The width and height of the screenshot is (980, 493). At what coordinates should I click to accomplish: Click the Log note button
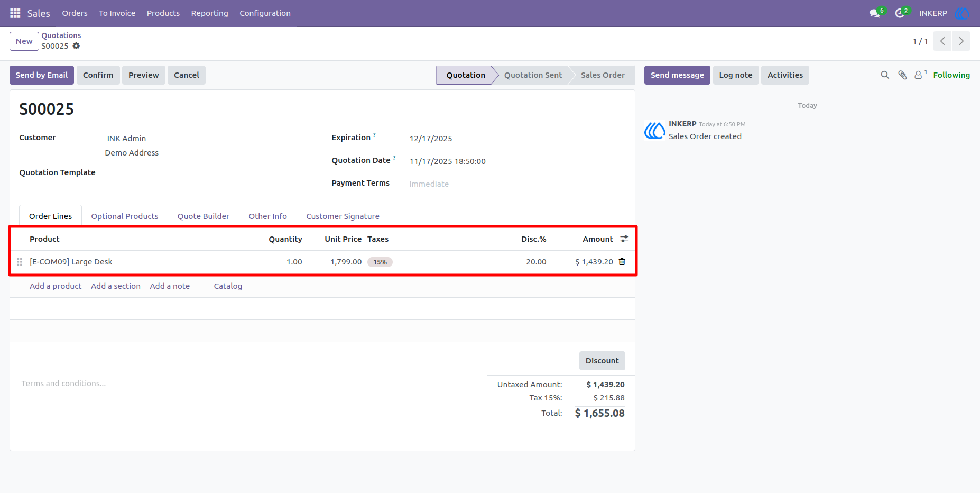736,75
